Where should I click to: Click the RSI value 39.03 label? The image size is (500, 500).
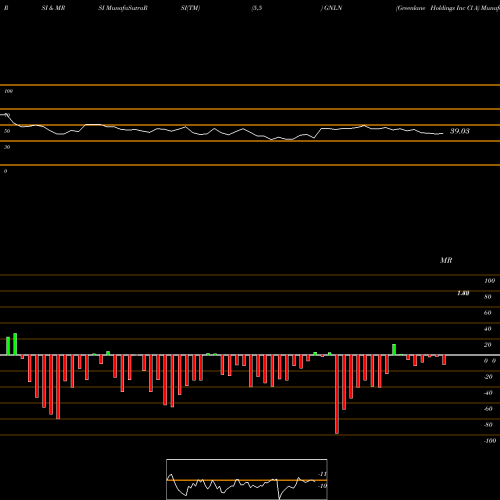click(x=460, y=131)
